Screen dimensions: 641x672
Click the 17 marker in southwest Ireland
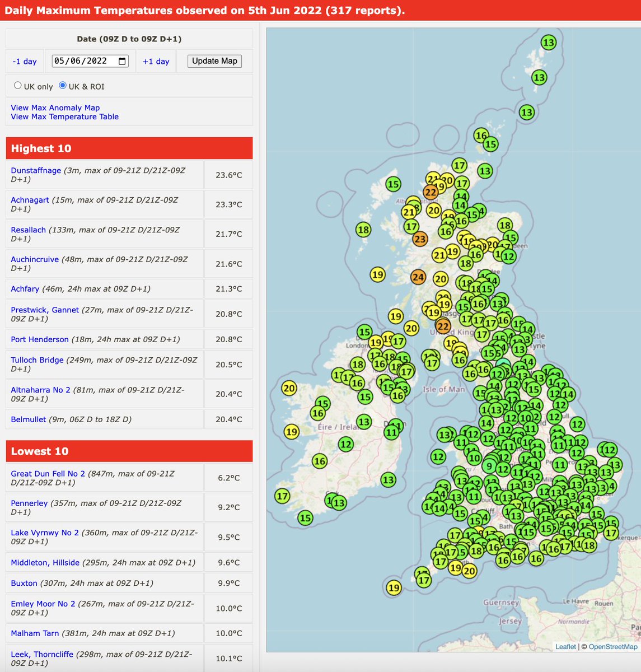(x=282, y=496)
